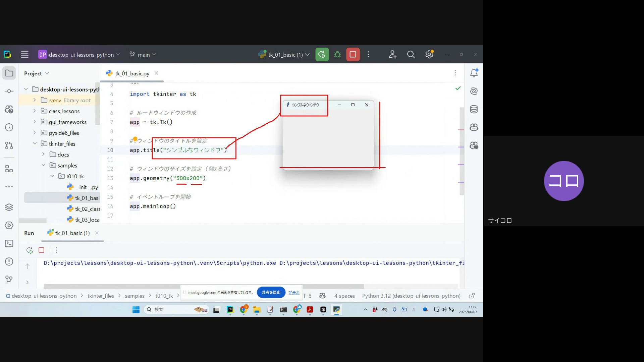
Task: Select the tk_01_basic (1) Run tab
Action: tap(72, 233)
